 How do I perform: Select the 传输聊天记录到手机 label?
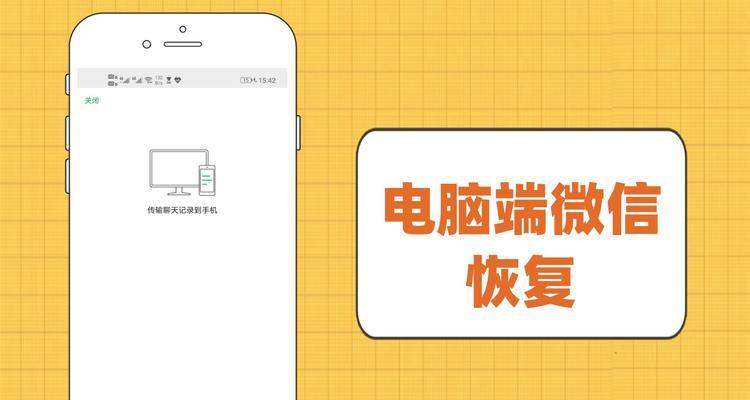pyautogui.click(x=182, y=210)
